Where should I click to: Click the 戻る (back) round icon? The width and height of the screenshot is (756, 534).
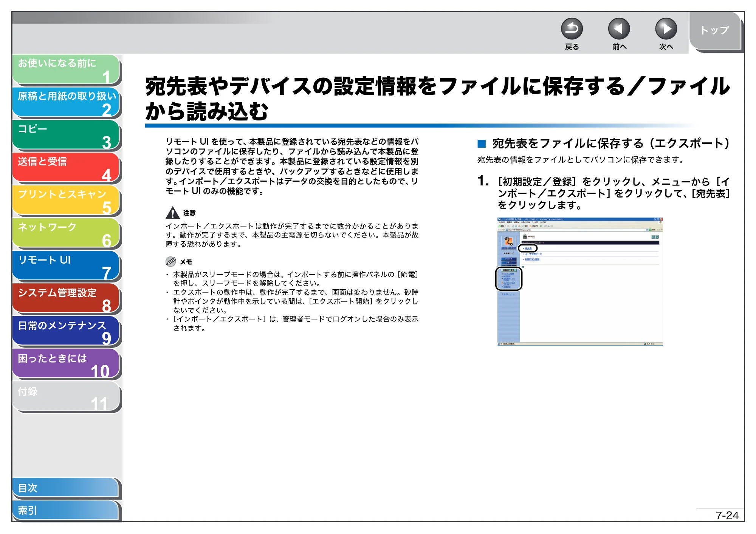[x=572, y=29]
